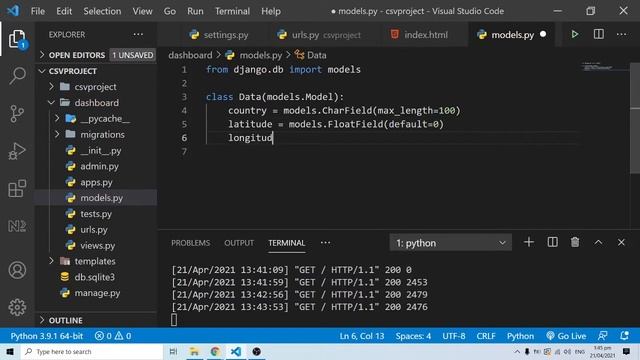
Task: Open the Explorer view in activity bar
Action: click(x=17, y=39)
